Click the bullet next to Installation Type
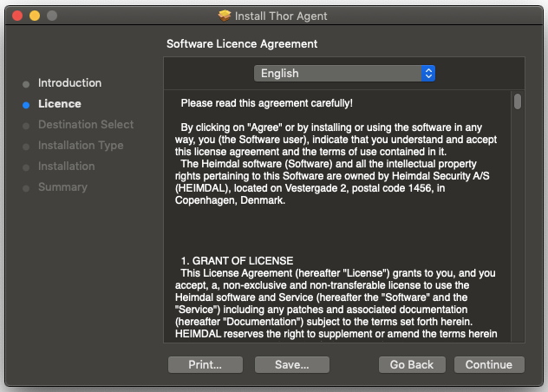 click(x=26, y=147)
